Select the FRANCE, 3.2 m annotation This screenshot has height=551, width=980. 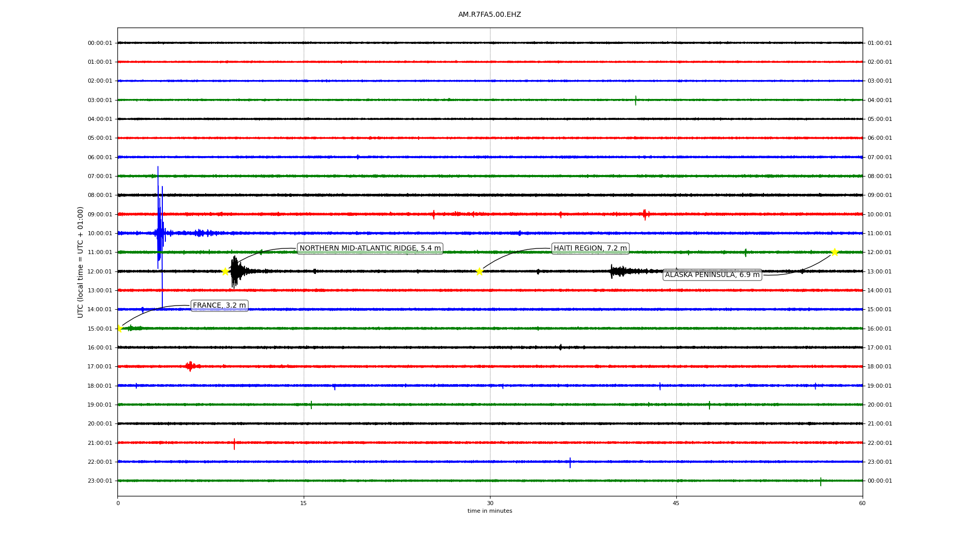[219, 306]
